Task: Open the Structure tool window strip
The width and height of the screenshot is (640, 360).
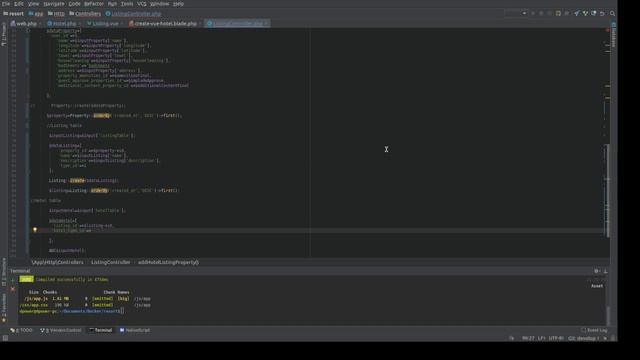Action: click(4, 271)
